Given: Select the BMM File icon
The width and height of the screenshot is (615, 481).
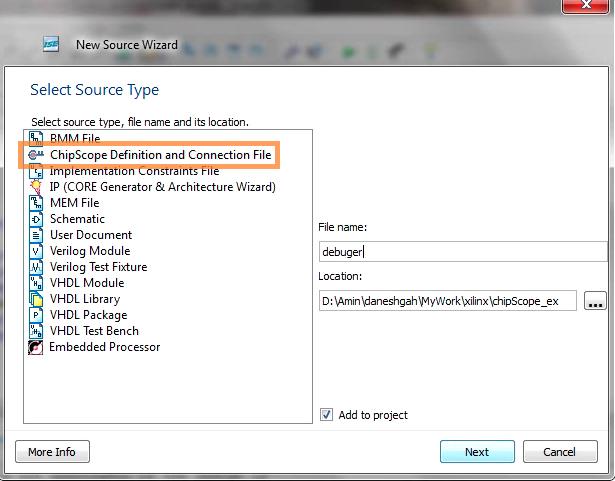Looking at the screenshot, I should tap(36, 138).
